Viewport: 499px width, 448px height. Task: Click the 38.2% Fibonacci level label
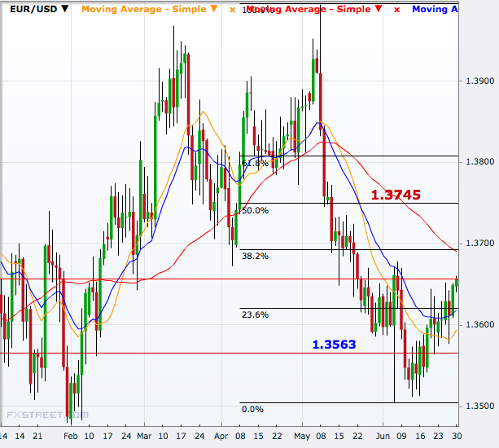[x=255, y=256]
